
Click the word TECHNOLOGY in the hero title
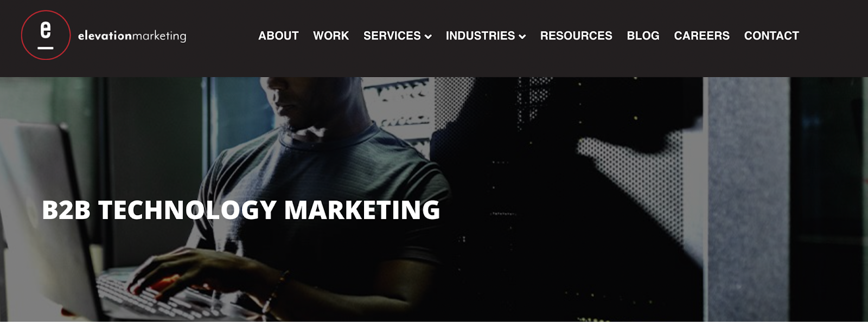coord(187,210)
